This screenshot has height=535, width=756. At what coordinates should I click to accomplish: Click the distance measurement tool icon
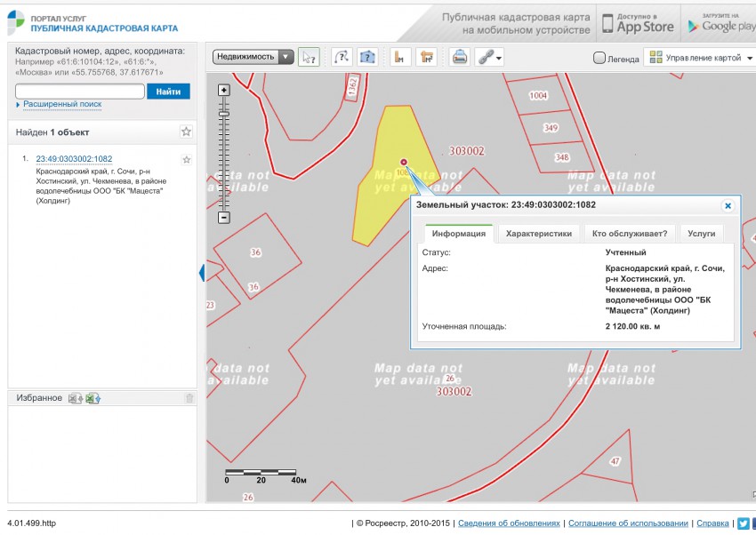pos(400,58)
